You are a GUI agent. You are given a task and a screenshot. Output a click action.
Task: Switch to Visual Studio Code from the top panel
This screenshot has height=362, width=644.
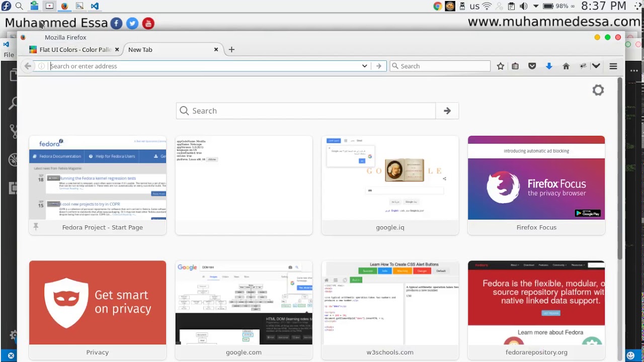coord(95,6)
